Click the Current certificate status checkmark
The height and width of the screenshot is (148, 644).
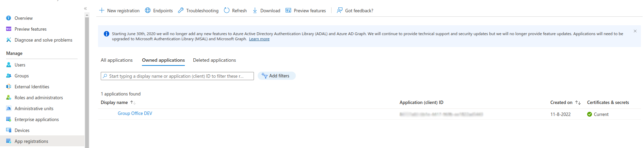pos(590,114)
